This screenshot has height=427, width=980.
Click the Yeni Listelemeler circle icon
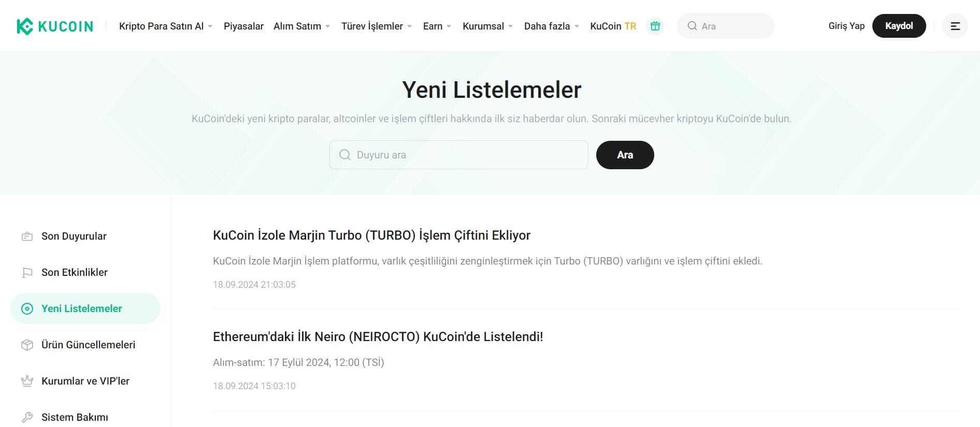(27, 309)
